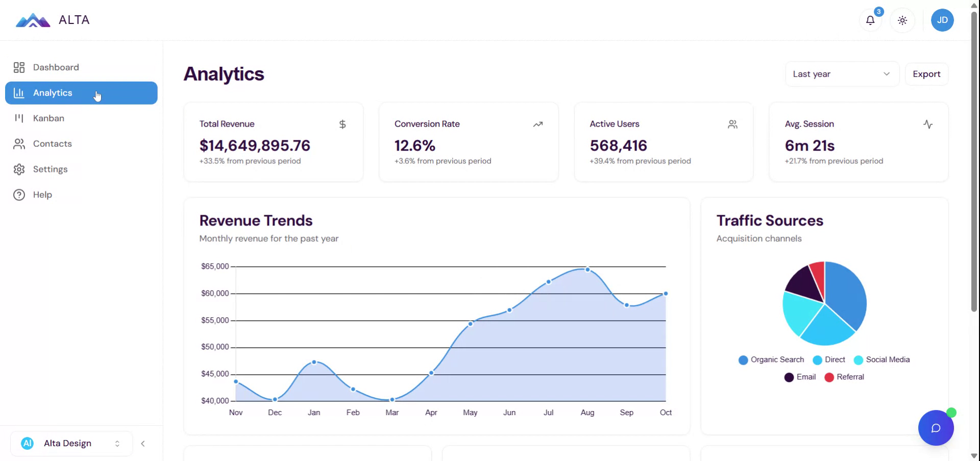Open the JD user avatar menu
Viewport: 980px width, 461px height.
pos(942,20)
